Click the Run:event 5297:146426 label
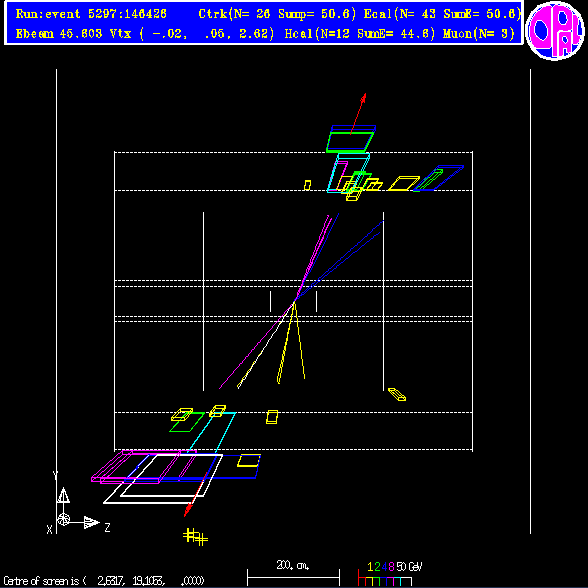The height and width of the screenshot is (588, 588). point(91,14)
